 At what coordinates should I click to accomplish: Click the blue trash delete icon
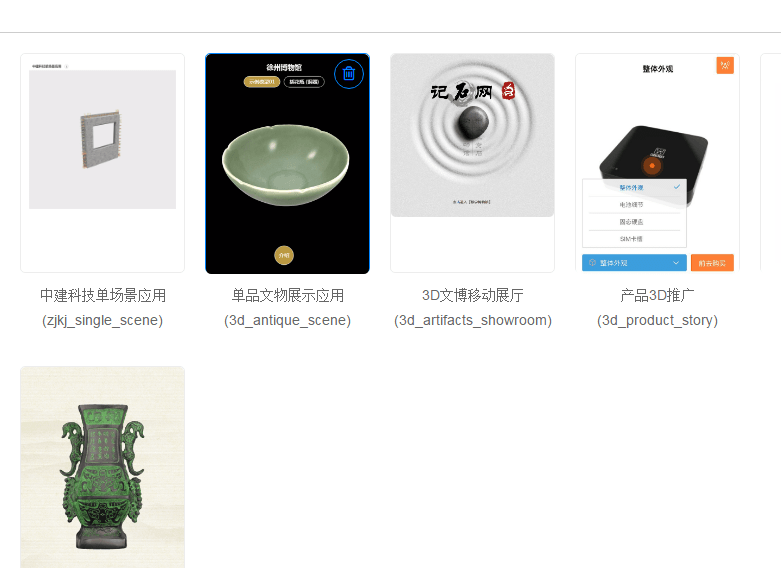(x=349, y=74)
